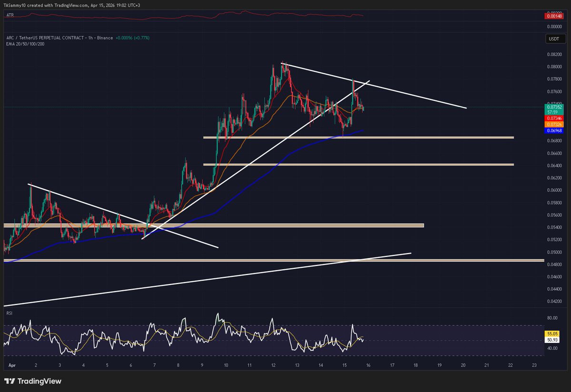Click the orange EMA price label 0.07326

click(554, 124)
